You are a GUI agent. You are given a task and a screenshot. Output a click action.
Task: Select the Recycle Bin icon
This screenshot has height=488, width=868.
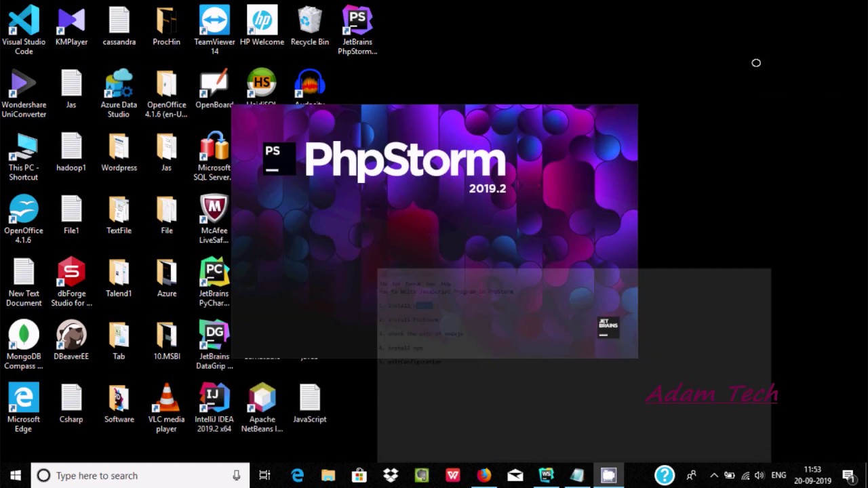(x=310, y=20)
